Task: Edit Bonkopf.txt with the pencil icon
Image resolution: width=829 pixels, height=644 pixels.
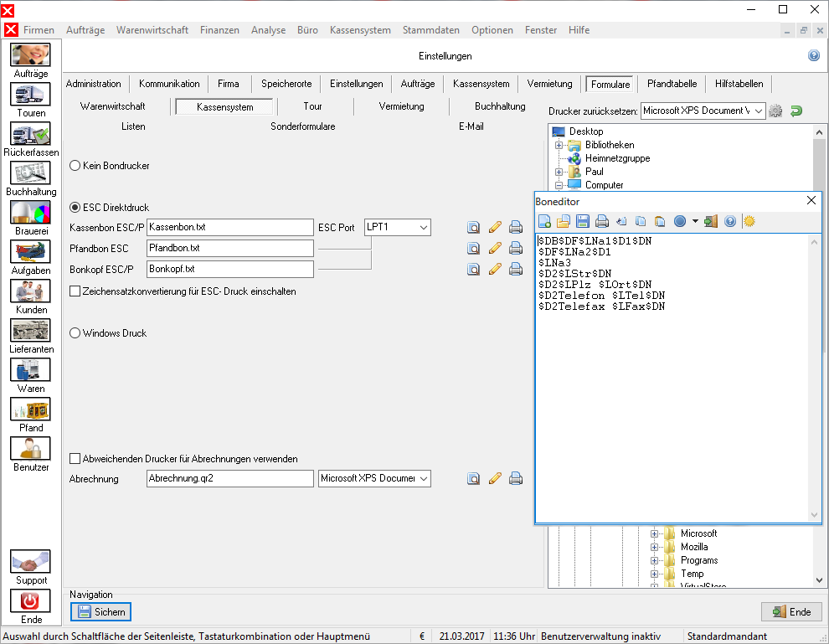Action: [x=495, y=269]
